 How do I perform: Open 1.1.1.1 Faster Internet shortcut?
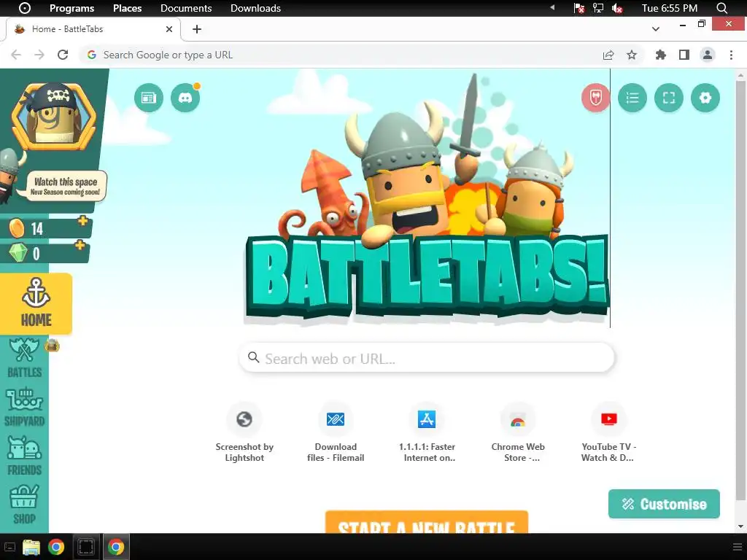[427, 432]
